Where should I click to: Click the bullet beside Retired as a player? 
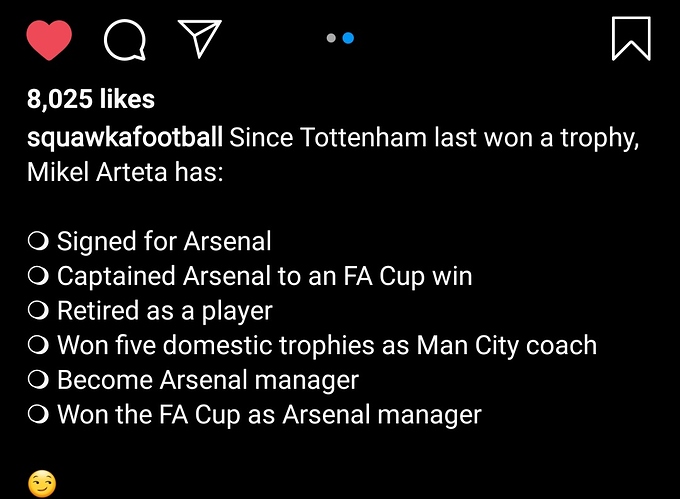click(x=38, y=310)
